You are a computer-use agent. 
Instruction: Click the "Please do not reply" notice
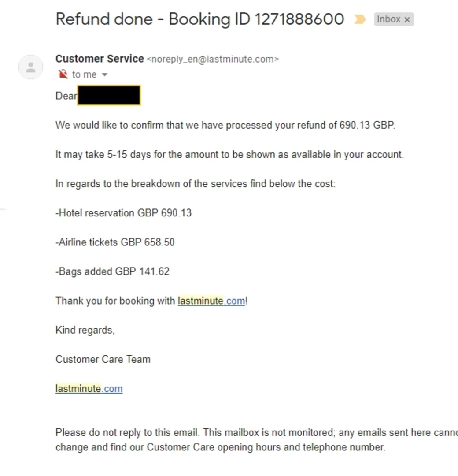(x=255, y=433)
